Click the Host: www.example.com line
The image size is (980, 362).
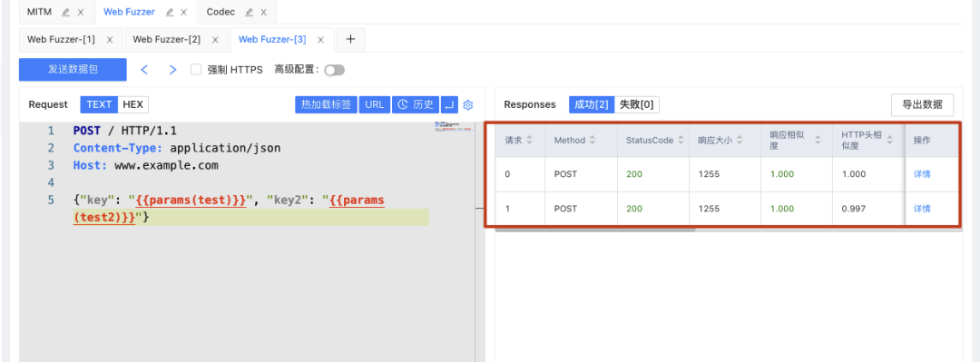click(x=145, y=166)
